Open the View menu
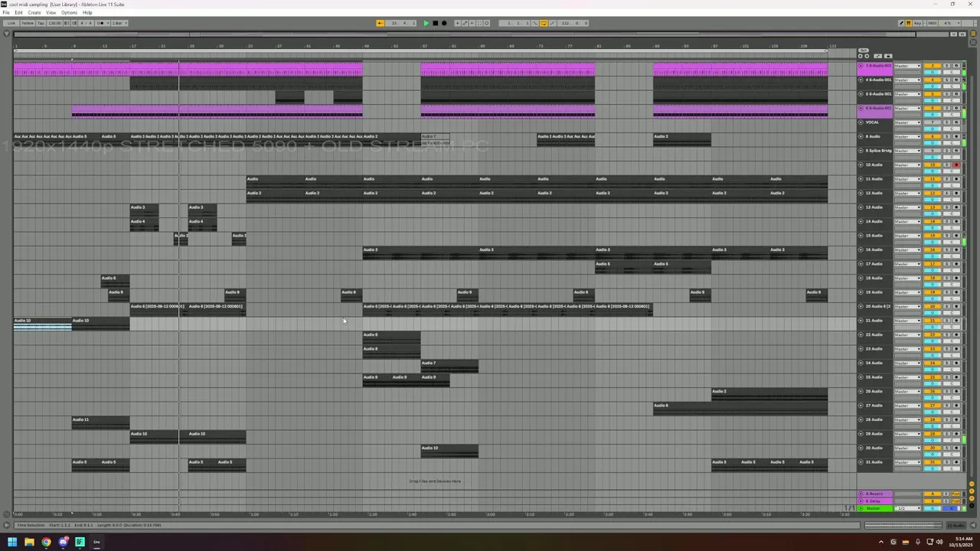980x551 pixels. coord(51,12)
